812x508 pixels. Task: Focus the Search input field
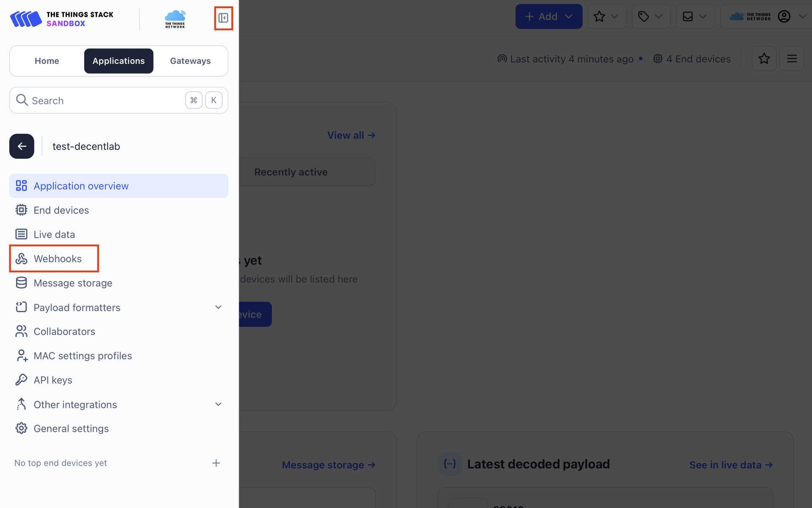pos(119,100)
